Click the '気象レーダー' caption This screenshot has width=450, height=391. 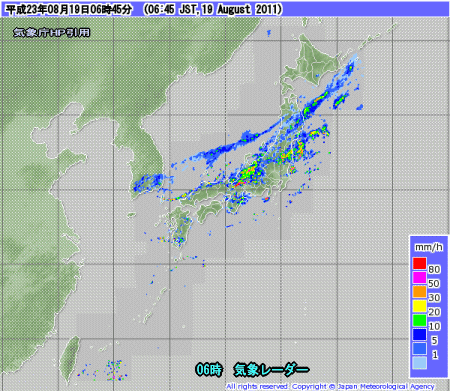click(271, 370)
